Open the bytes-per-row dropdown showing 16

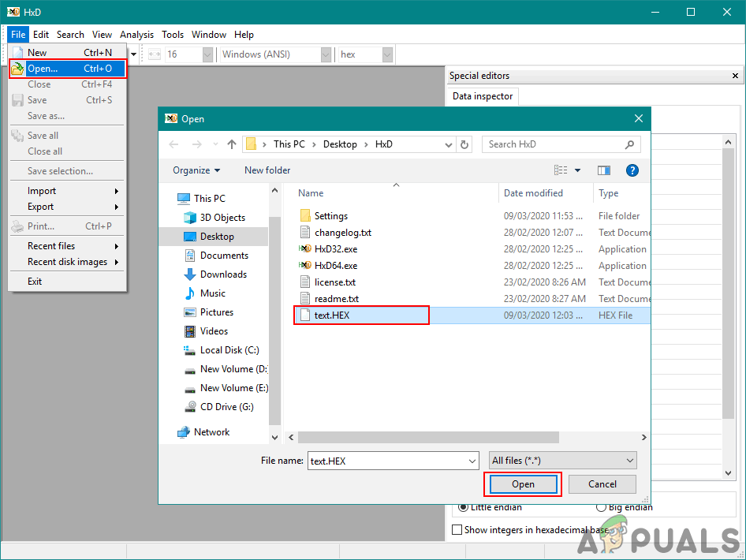[x=207, y=54]
